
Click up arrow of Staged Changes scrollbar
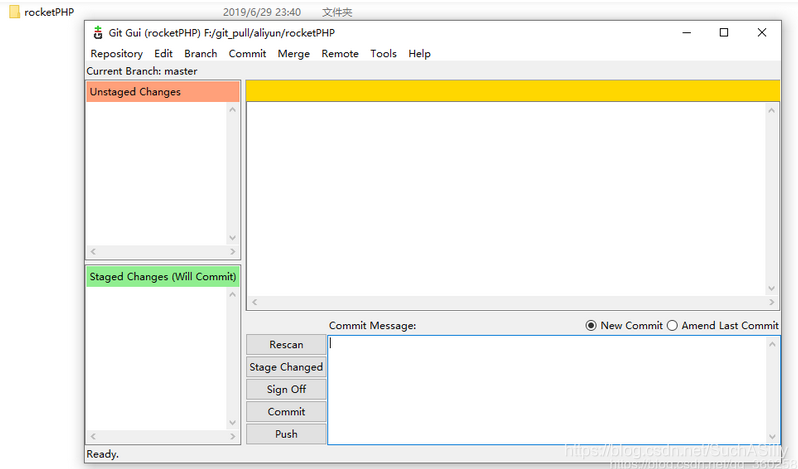(233, 295)
